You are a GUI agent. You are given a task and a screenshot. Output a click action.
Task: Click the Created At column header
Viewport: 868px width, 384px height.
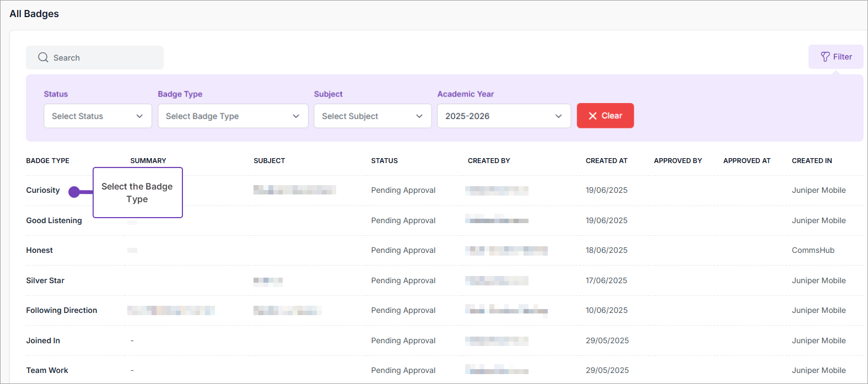tap(606, 161)
